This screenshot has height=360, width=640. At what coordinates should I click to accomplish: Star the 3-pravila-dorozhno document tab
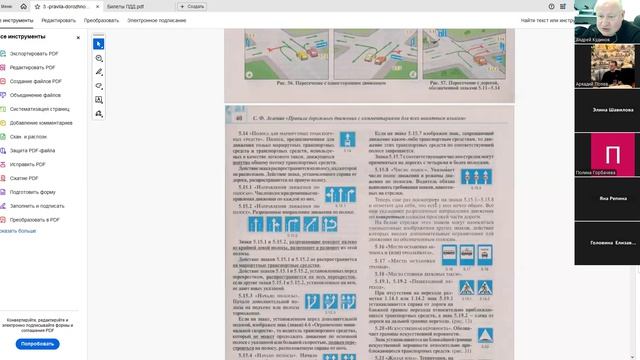point(37,7)
